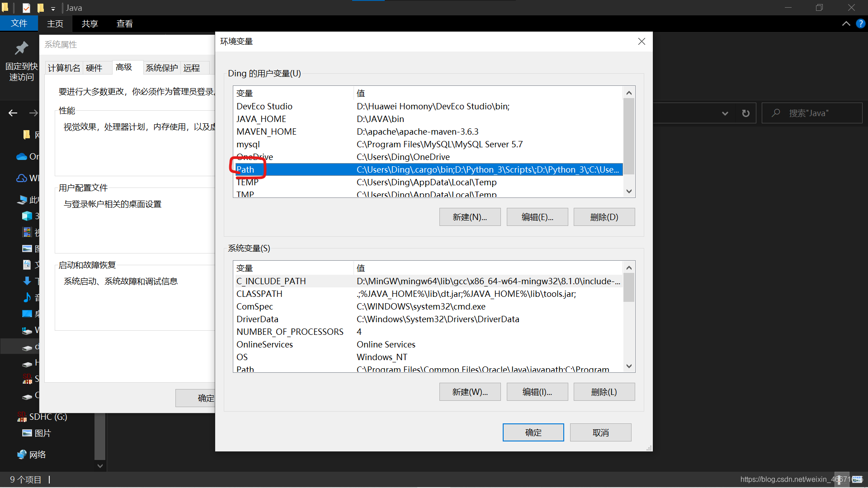Image resolution: width=868 pixels, height=488 pixels.
Task: Click 编辑(E)... for user variables
Action: pyautogui.click(x=537, y=217)
